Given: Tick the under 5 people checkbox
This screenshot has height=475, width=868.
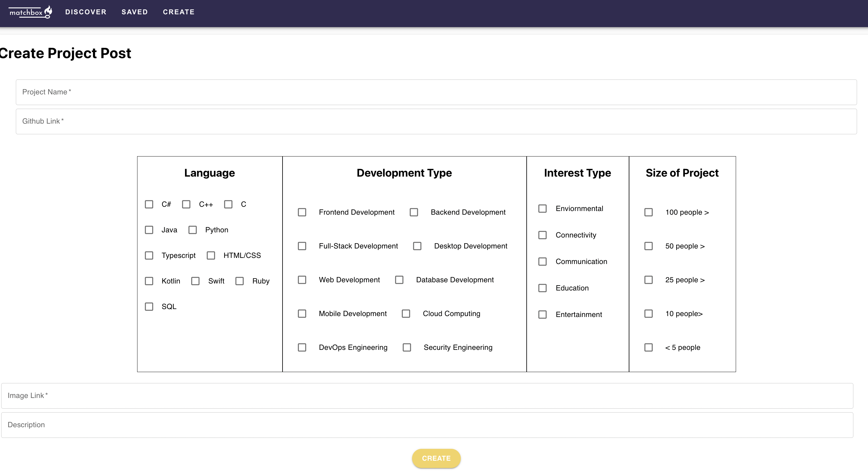Looking at the screenshot, I should tap(648, 347).
